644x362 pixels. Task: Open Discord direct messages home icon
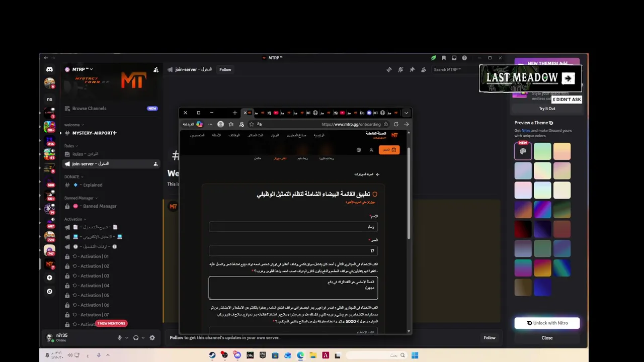point(49,69)
